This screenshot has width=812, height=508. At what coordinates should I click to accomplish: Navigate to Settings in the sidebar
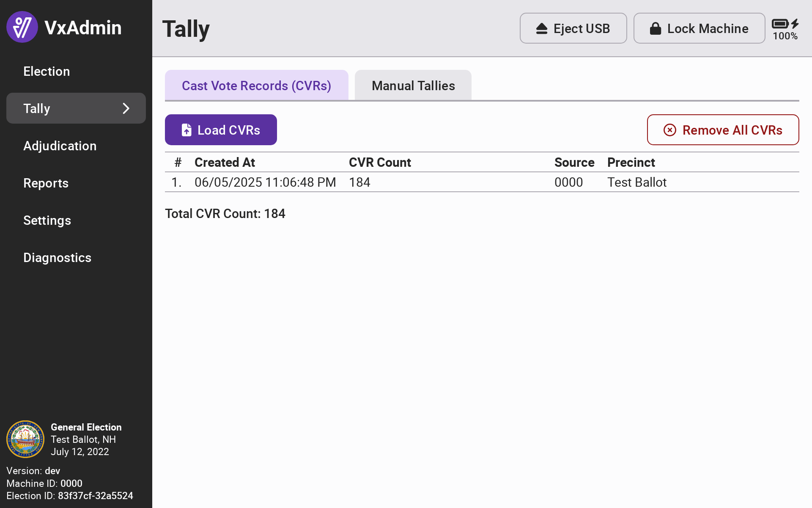pyautogui.click(x=47, y=220)
